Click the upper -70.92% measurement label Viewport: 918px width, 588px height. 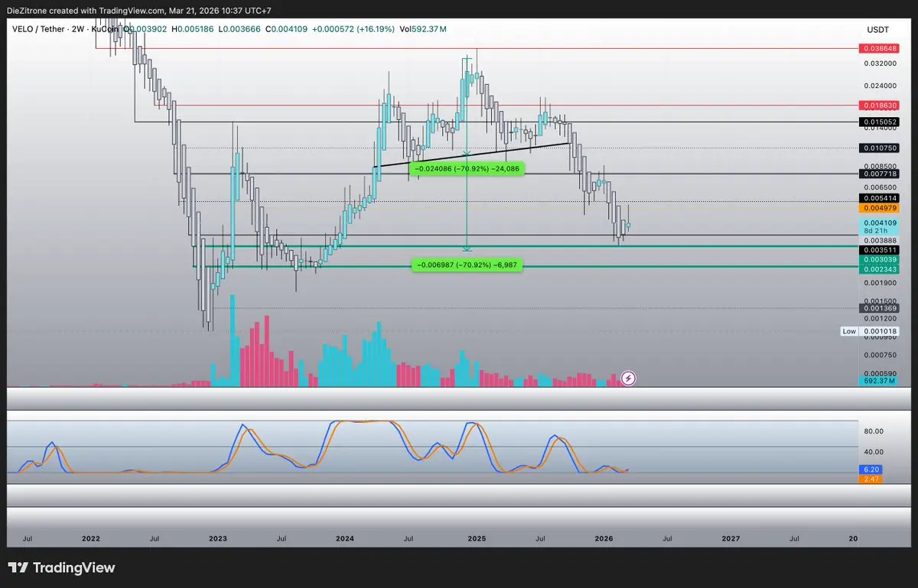467,168
